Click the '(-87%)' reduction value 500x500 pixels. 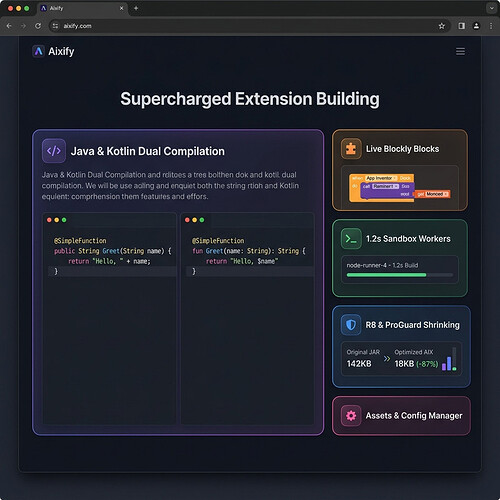tap(427, 364)
